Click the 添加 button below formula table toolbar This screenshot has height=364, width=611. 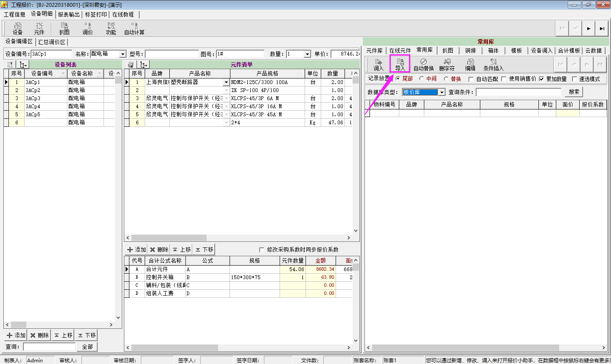136,249
